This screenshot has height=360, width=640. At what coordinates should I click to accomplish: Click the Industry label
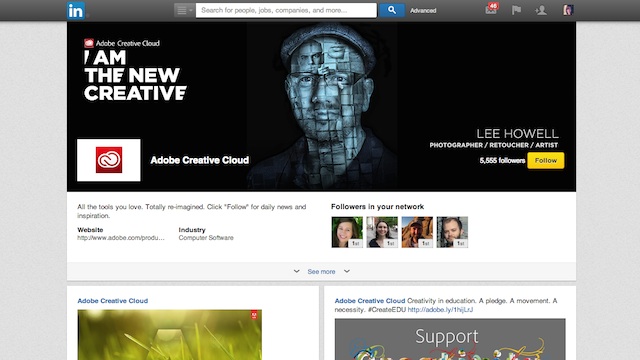point(192,230)
